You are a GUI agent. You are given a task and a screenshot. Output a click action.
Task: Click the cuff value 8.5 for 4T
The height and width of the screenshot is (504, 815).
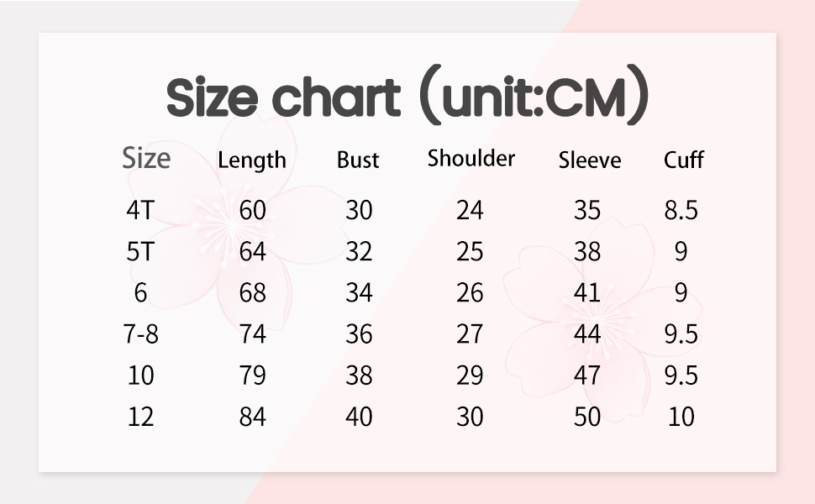[681, 210]
